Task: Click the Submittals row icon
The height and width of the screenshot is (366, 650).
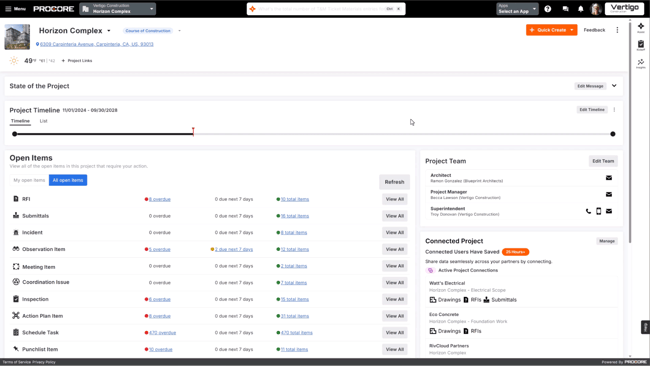Action: click(x=16, y=216)
